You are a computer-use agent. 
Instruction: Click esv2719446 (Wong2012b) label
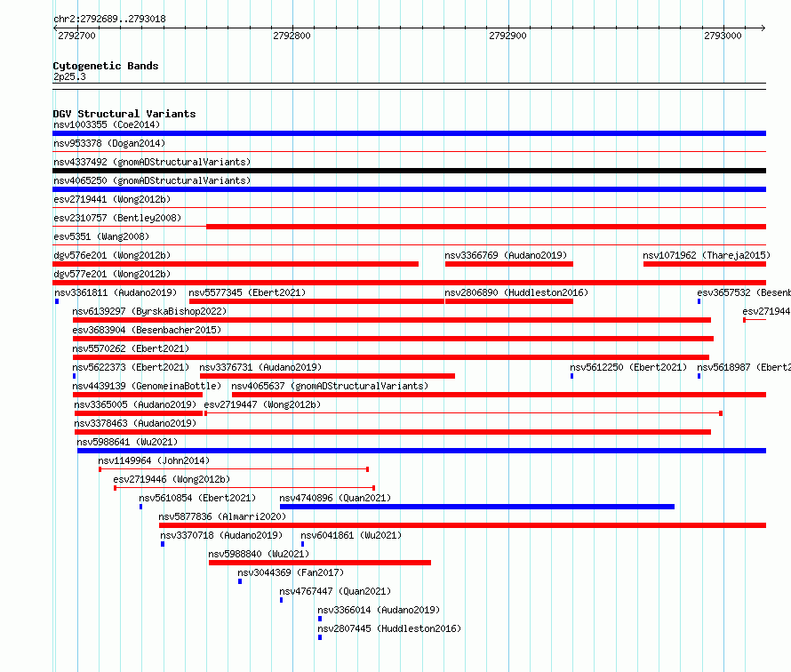coord(172,479)
